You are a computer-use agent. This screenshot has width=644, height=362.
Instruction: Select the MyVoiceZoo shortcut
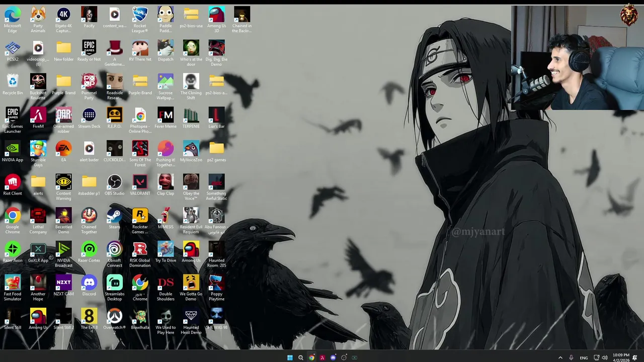(191, 151)
